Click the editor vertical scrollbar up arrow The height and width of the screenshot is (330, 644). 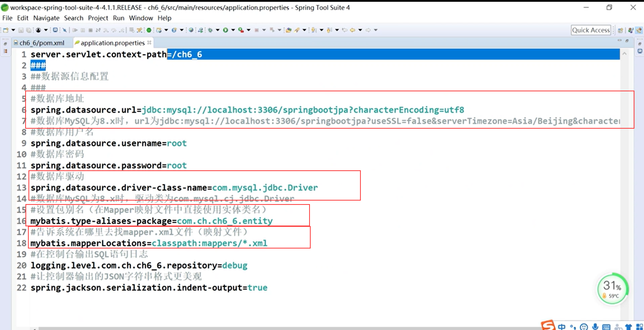[x=625, y=54]
